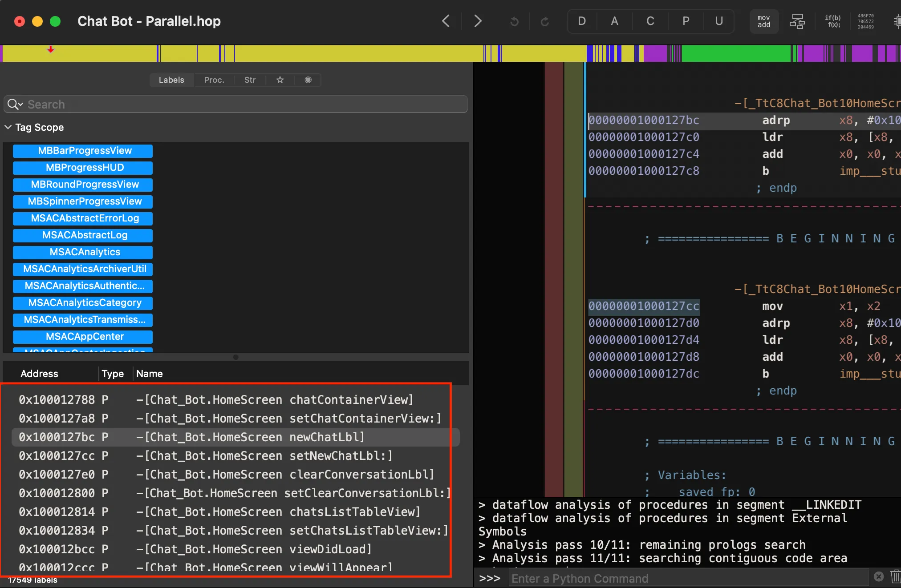The height and width of the screenshot is (588, 901).
Task: Switch to assembly view (mov add)
Action: coord(763,21)
